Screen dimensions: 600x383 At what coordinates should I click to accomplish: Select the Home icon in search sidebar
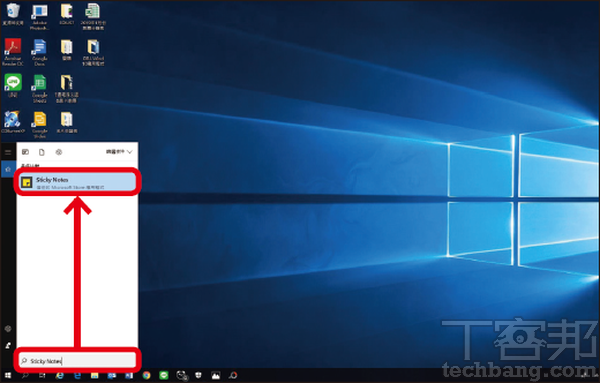click(8, 169)
